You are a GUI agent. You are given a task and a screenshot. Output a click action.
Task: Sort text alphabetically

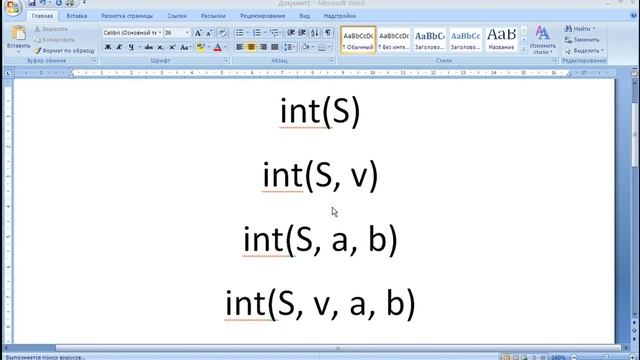(x=315, y=33)
